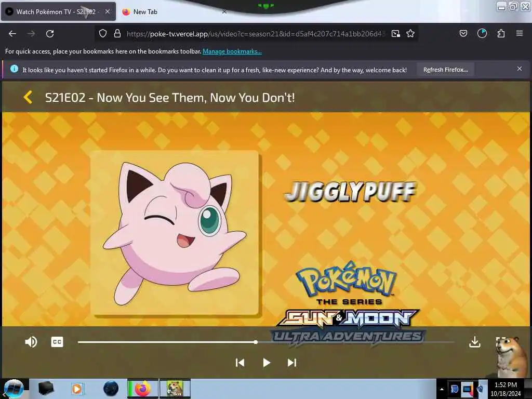Image resolution: width=532 pixels, height=399 pixels.
Task: Show hidden system tray icons
Action: (442, 389)
